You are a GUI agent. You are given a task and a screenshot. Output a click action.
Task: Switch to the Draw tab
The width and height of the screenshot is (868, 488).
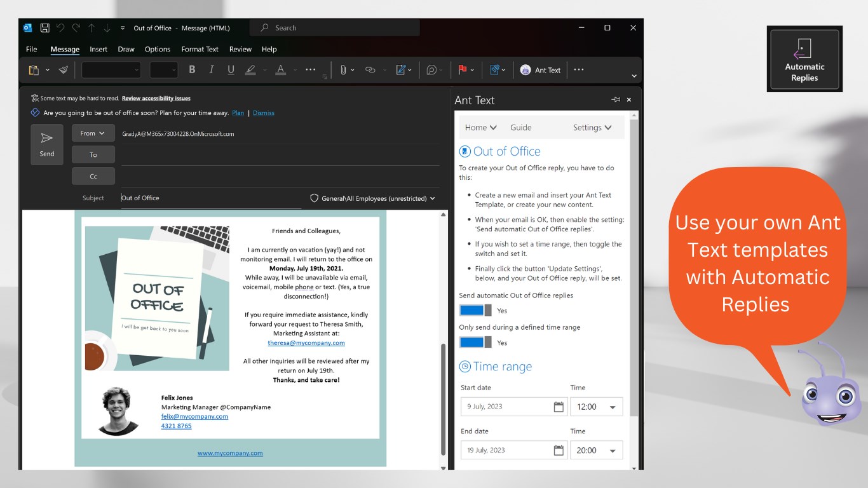pos(126,49)
